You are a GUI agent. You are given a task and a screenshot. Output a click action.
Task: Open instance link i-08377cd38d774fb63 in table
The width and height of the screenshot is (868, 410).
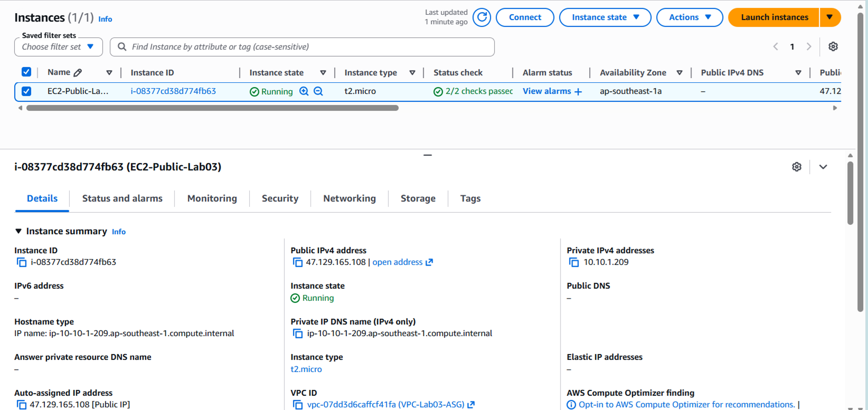pos(173,91)
